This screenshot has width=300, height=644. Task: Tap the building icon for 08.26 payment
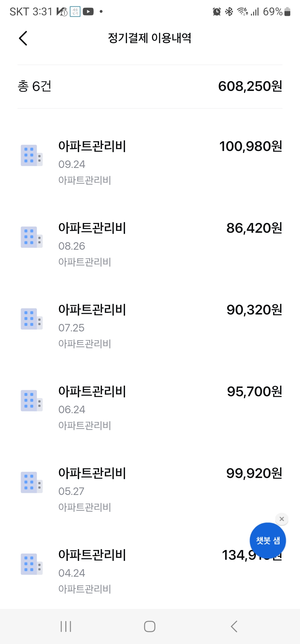coord(31,237)
